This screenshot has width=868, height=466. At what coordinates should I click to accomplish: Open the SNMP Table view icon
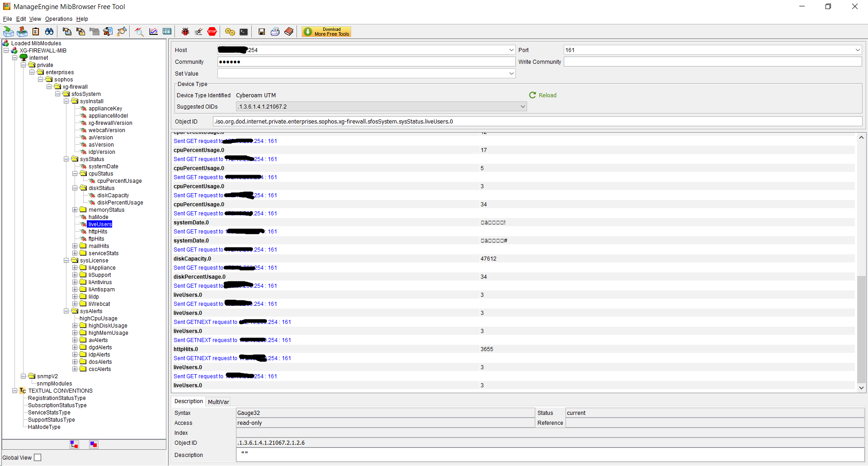point(167,32)
